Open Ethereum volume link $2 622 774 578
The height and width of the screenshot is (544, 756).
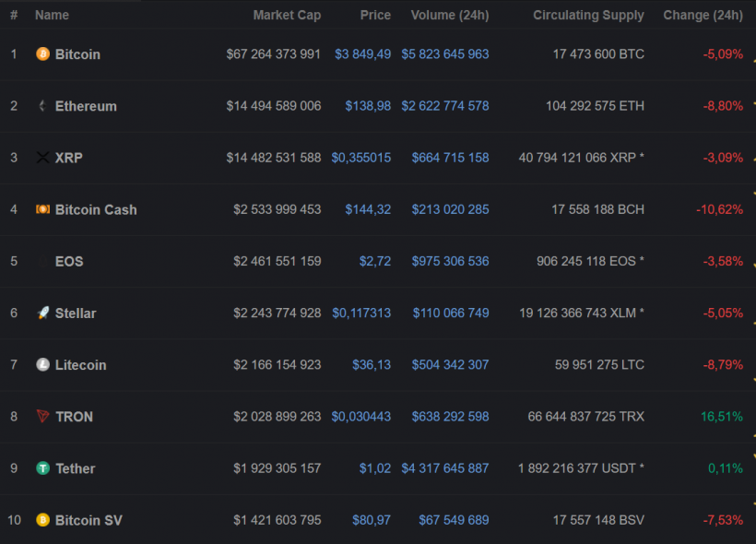(x=444, y=106)
